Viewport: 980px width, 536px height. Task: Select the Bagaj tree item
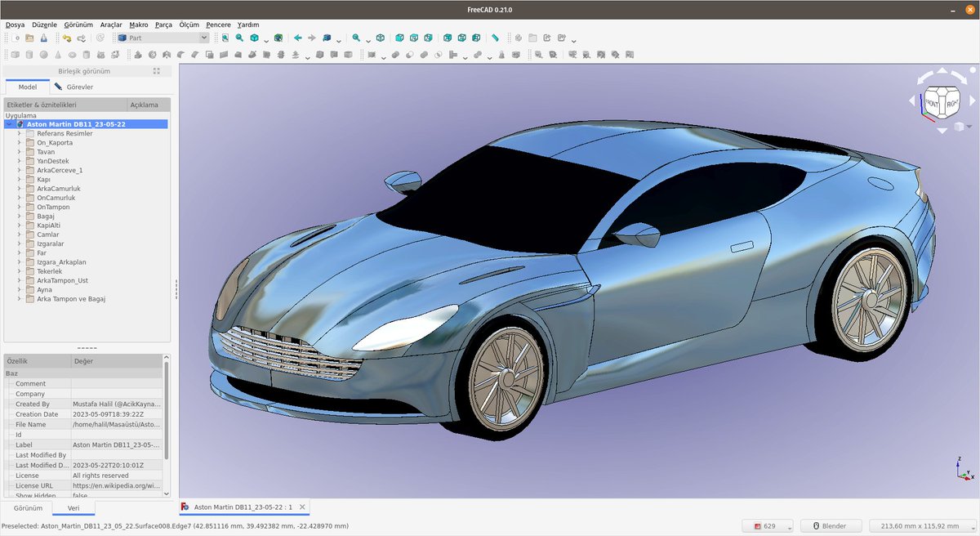point(46,217)
